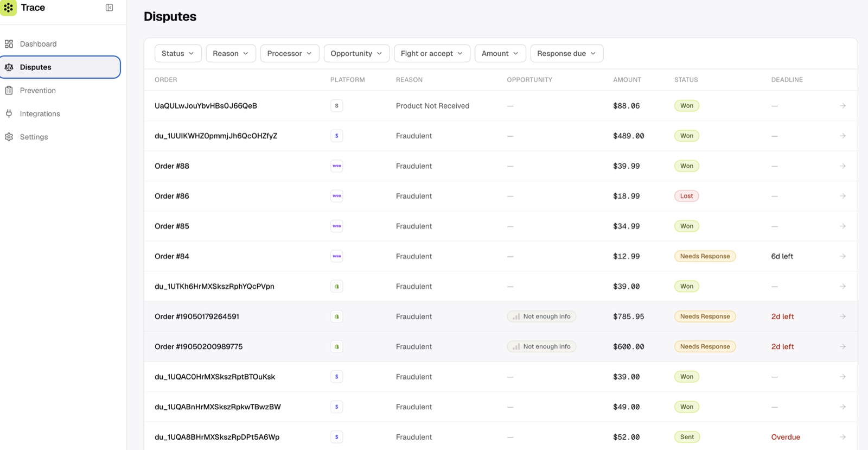Expand the Amount filter dropdown
The image size is (868, 450).
500,53
